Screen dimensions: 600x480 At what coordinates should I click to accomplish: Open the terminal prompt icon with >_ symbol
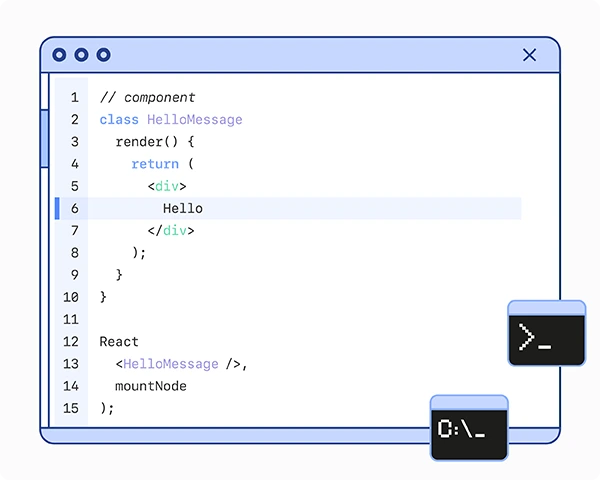tap(546, 333)
